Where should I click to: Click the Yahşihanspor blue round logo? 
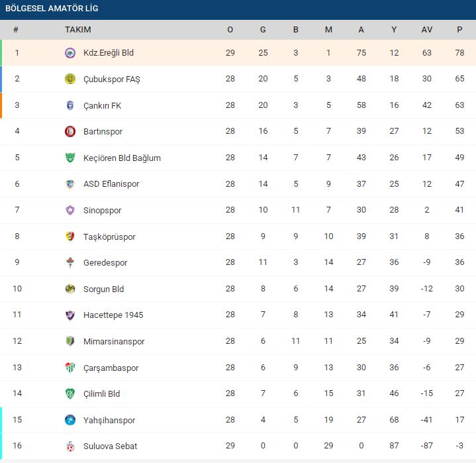point(70,420)
